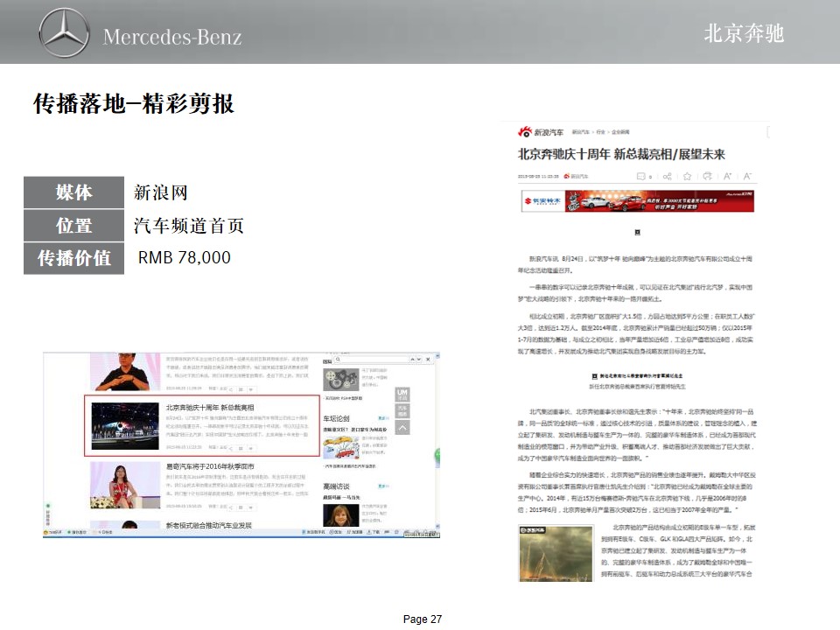Select the 车坛论剑 section heading
Screen dimensions: 840x630
336,418
